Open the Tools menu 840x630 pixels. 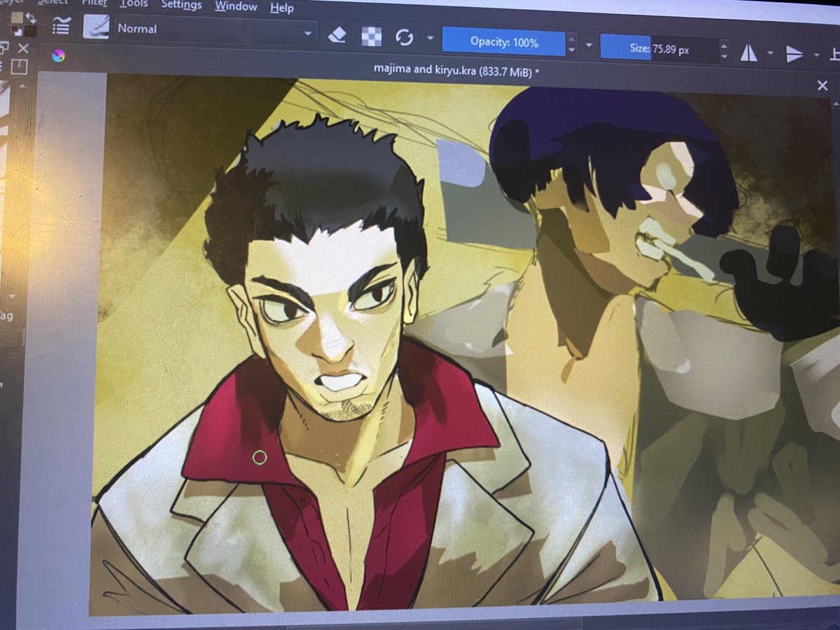pyautogui.click(x=134, y=3)
